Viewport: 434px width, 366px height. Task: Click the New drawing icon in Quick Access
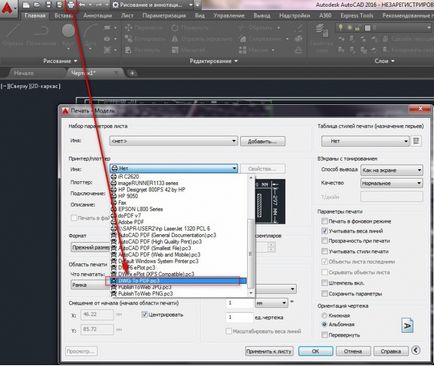[x=26, y=5]
